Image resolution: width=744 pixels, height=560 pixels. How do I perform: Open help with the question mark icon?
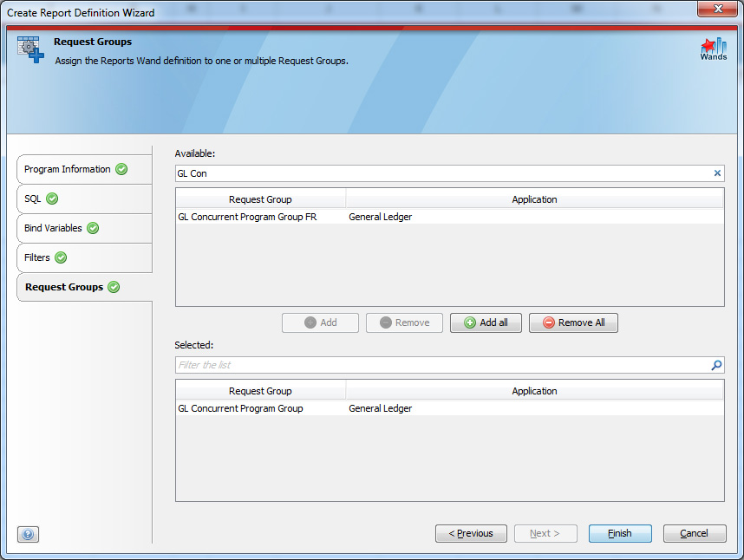28,534
